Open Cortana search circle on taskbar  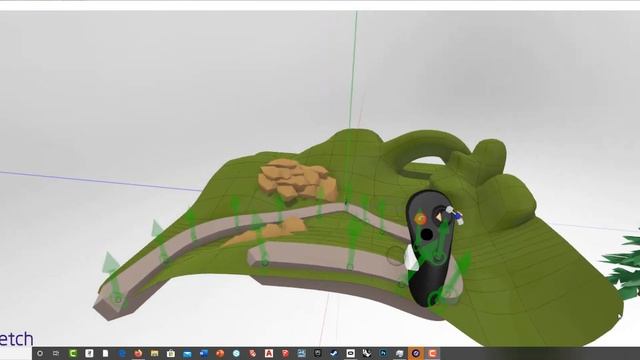pos(40,353)
